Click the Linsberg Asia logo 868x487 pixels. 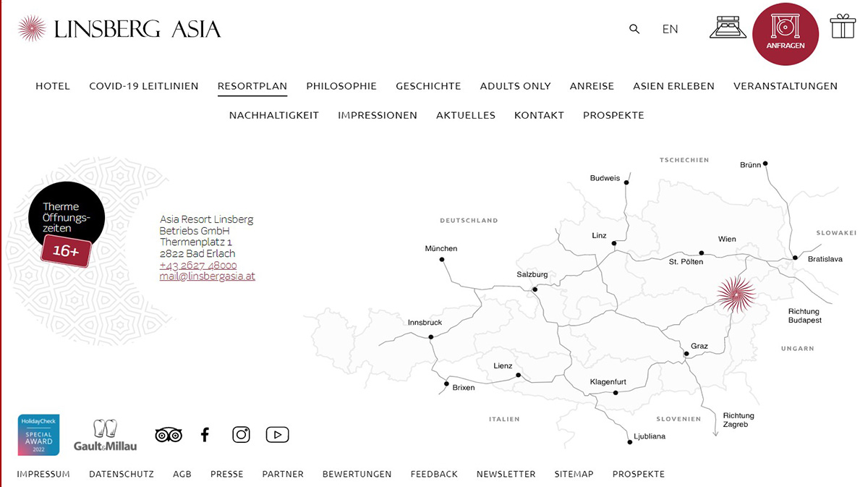pos(119,29)
